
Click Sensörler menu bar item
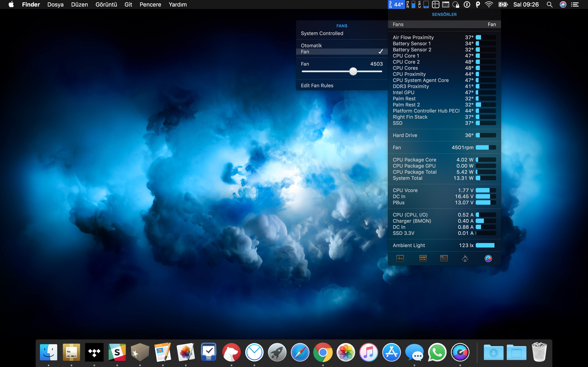[396, 5]
